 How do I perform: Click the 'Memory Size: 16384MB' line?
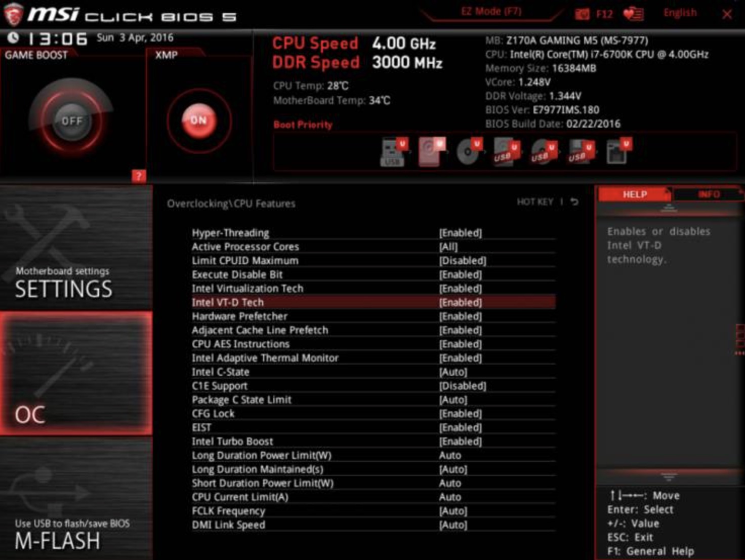[541, 68]
